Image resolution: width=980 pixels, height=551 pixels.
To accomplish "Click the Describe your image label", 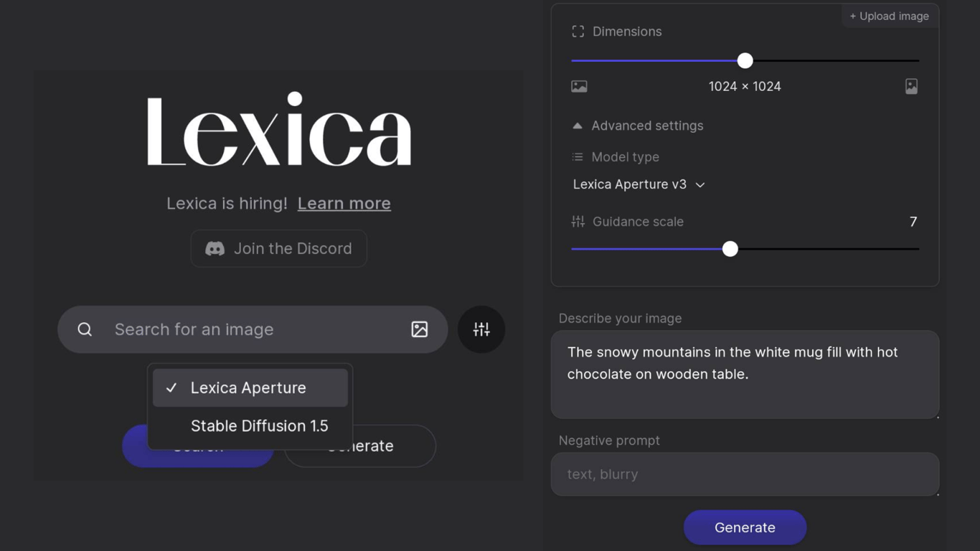I will coord(620,319).
